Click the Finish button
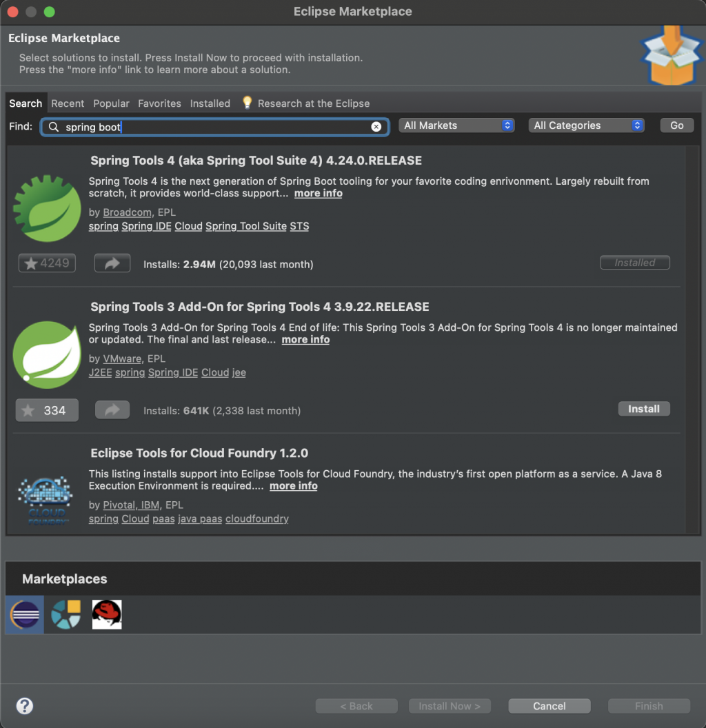Image resolution: width=706 pixels, height=728 pixels. coord(649,706)
